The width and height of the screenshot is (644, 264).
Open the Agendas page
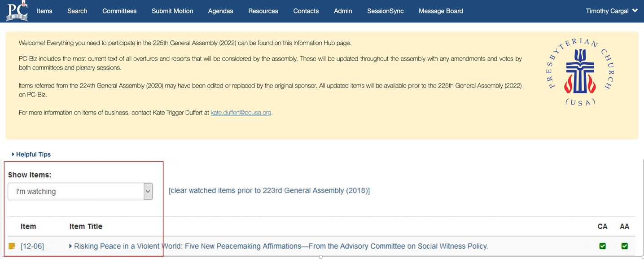[220, 11]
